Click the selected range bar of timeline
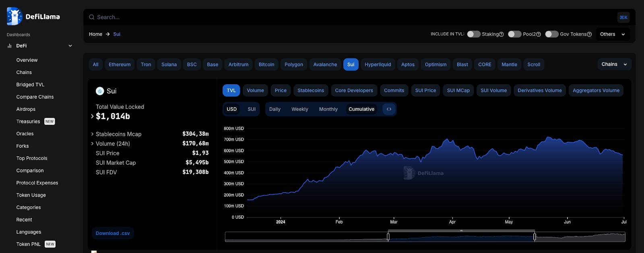 pos(461,231)
